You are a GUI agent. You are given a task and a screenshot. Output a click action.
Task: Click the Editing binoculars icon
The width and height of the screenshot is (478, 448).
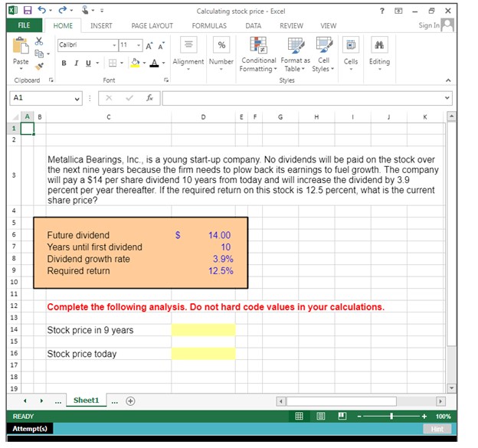379,44
